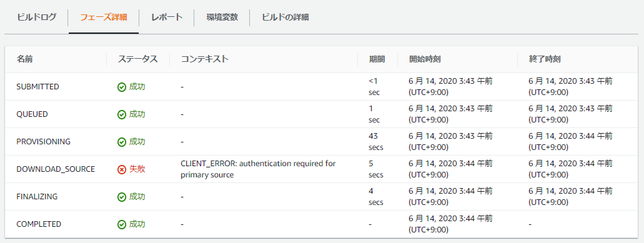
Task: Click the start time of the FINALIZING phase
Action: click(450, 197)
